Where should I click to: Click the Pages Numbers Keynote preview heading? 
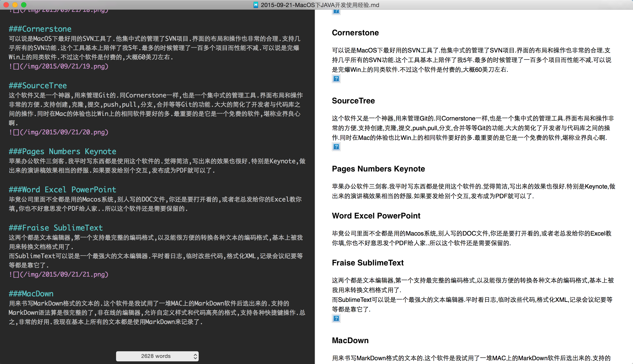pyautogui.click(x=378, y=169)
